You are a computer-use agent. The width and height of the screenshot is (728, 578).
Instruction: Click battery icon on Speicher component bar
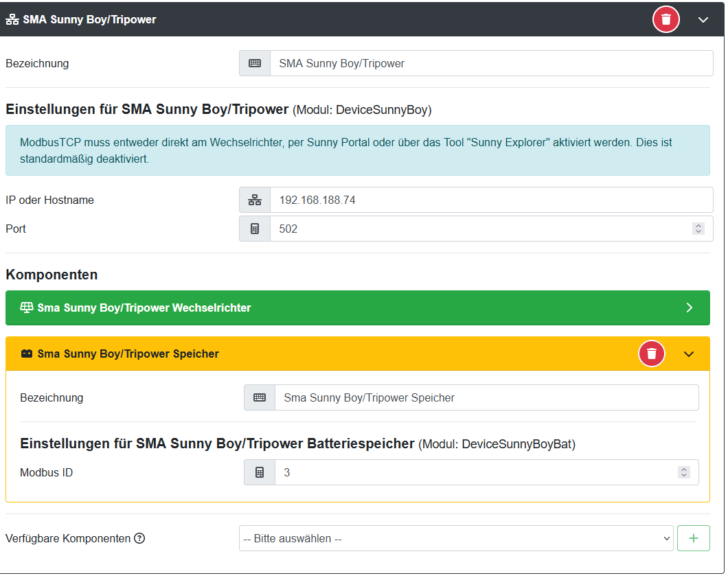[27, 354]
